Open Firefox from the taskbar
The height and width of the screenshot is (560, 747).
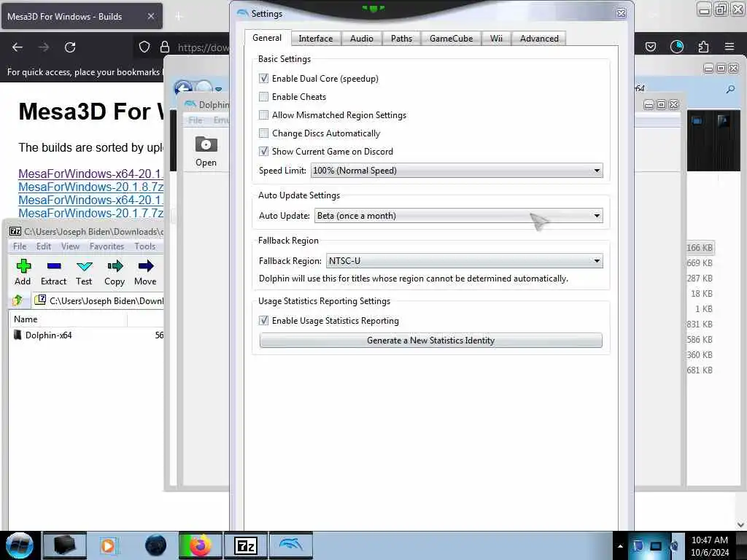coord(200,545)
